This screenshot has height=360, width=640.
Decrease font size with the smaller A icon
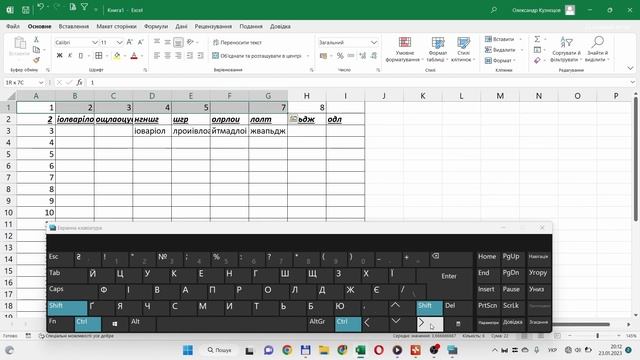tap(140, 42)
